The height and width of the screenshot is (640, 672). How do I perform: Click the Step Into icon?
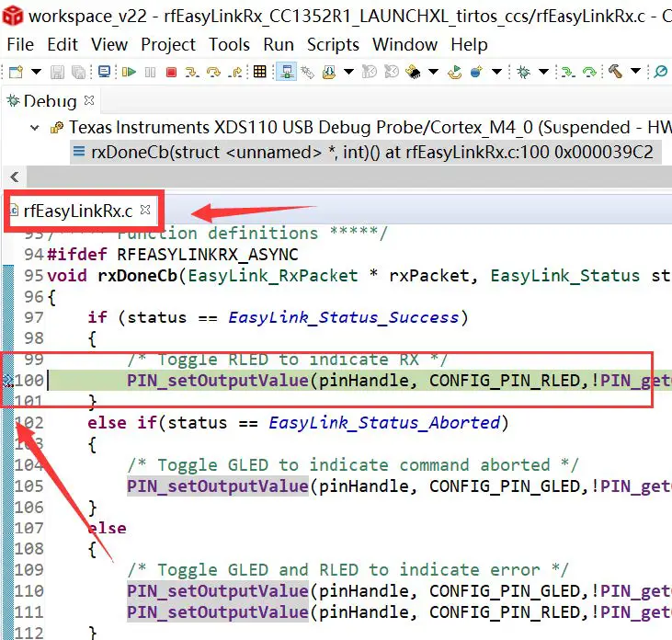coord(192,72)
